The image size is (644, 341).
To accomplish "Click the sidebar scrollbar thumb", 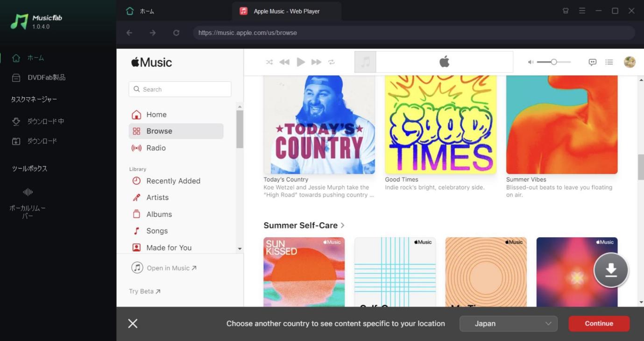I will click(x=240, y=129).
